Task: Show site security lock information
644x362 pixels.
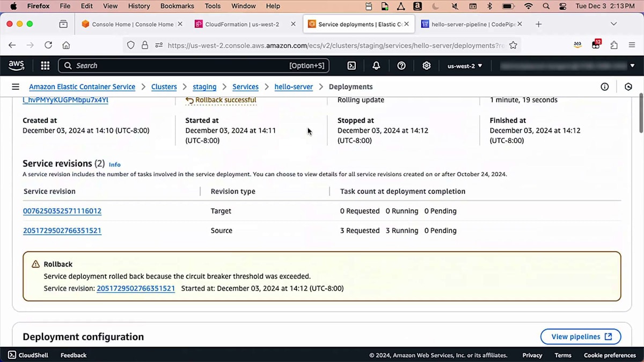Action: pos(145,45)
